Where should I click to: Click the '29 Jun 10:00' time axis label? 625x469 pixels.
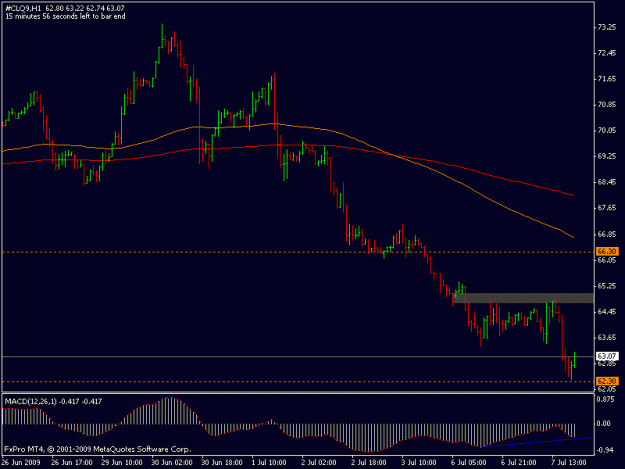coord(122,463)
